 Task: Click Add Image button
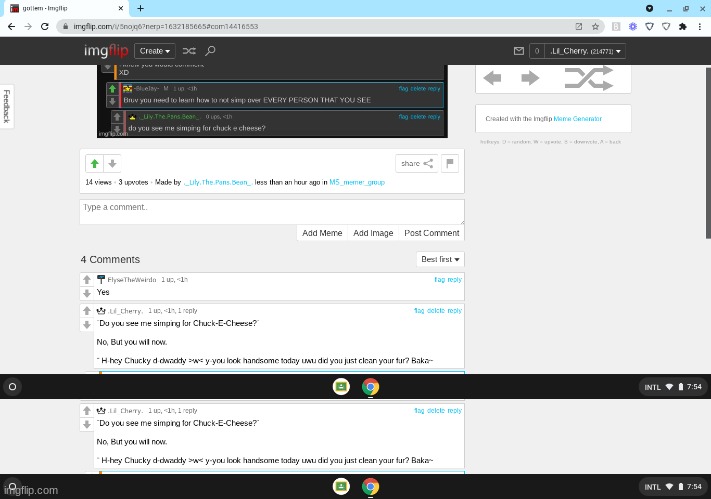[373, 233]
